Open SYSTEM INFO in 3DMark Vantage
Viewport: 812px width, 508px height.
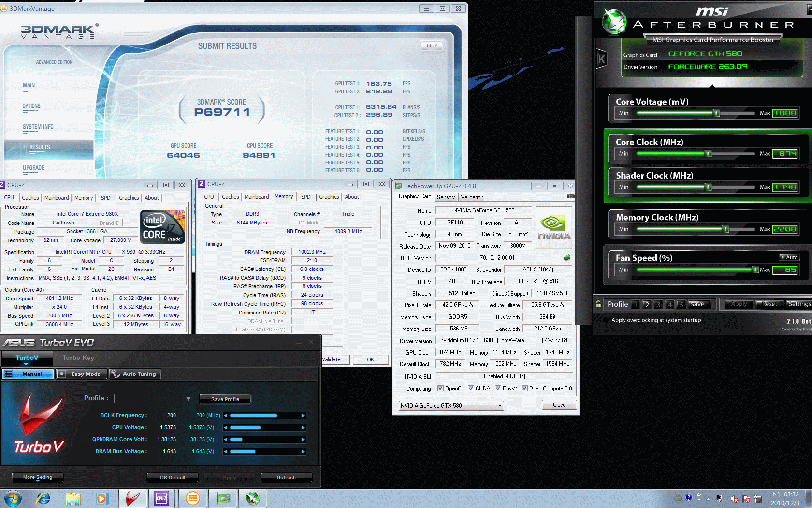click(x=38, y=127)
